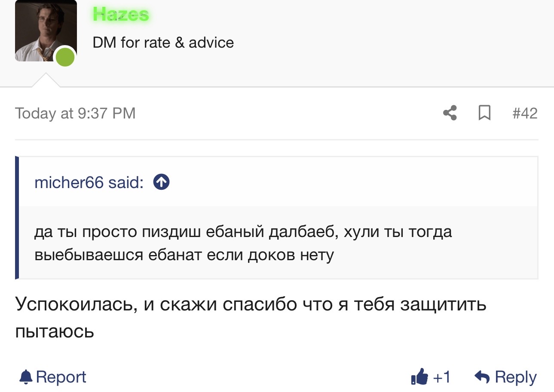Click the share post icon
554x392 pixels.
pos(450,113)
